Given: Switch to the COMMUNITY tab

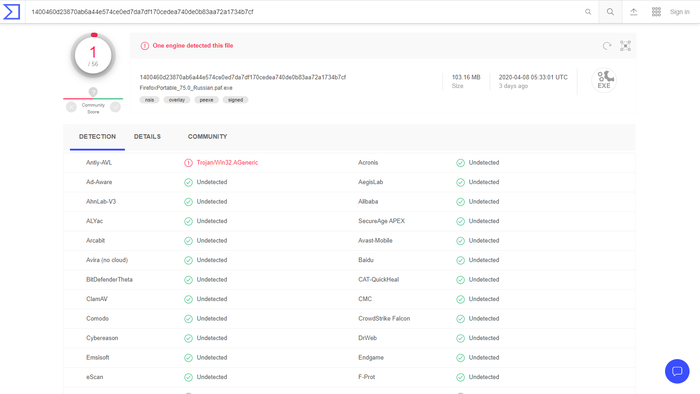Looking at the screenshot, I should click(208, 137).
